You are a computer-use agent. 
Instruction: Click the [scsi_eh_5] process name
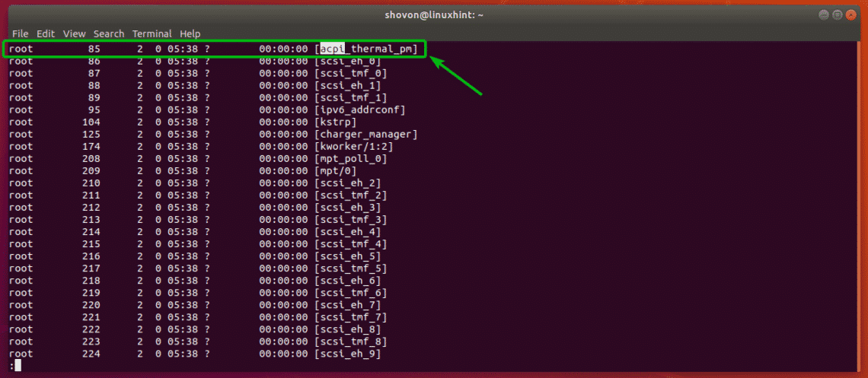[347, 256]
